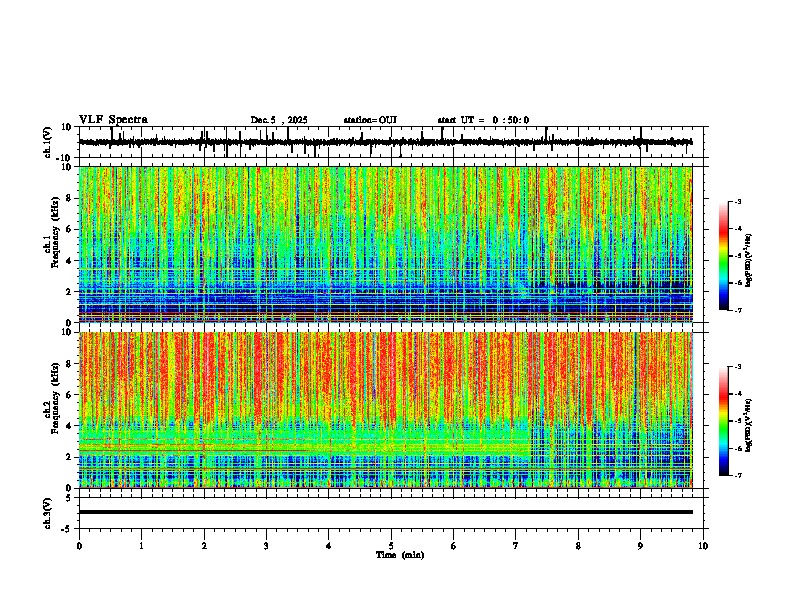792x612 pixels.
Task: Click time axis tick label "6"
Action: (x=454, y=546)
